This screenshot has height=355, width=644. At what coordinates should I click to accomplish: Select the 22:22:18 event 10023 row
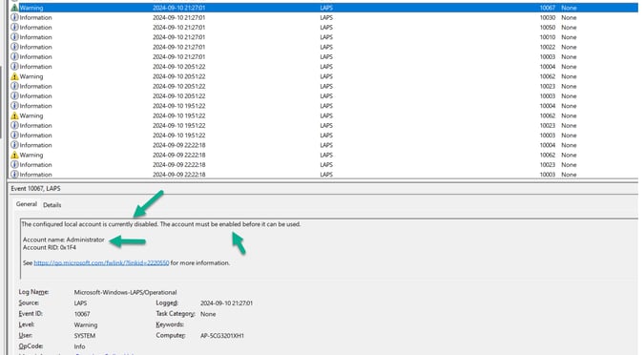323,165
